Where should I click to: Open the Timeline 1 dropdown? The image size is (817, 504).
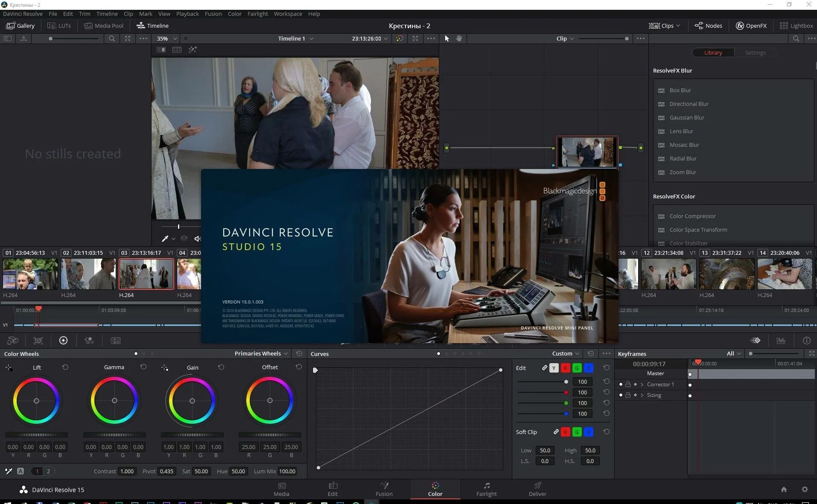click(x=296, y=38)
